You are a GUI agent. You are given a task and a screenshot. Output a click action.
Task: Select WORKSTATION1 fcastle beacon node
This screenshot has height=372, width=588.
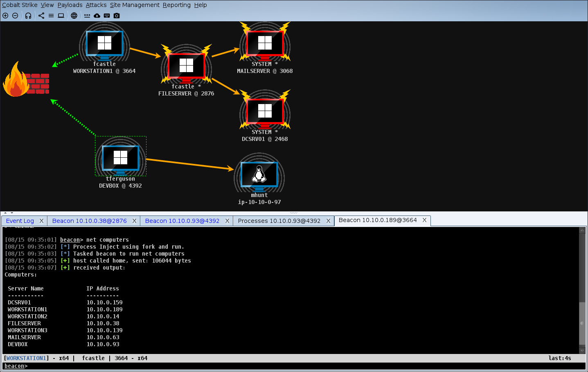click(104, 43)
